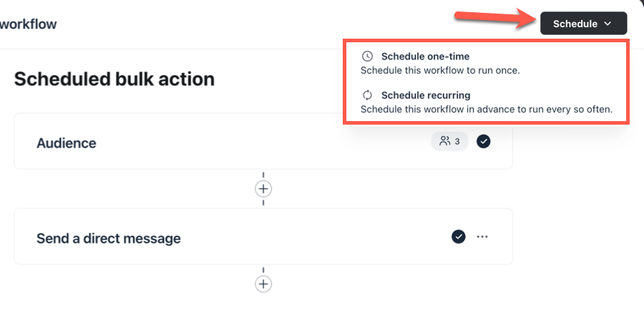
Task: Open the three-dot menu on direct message step
Action: [x=482, y=236]
